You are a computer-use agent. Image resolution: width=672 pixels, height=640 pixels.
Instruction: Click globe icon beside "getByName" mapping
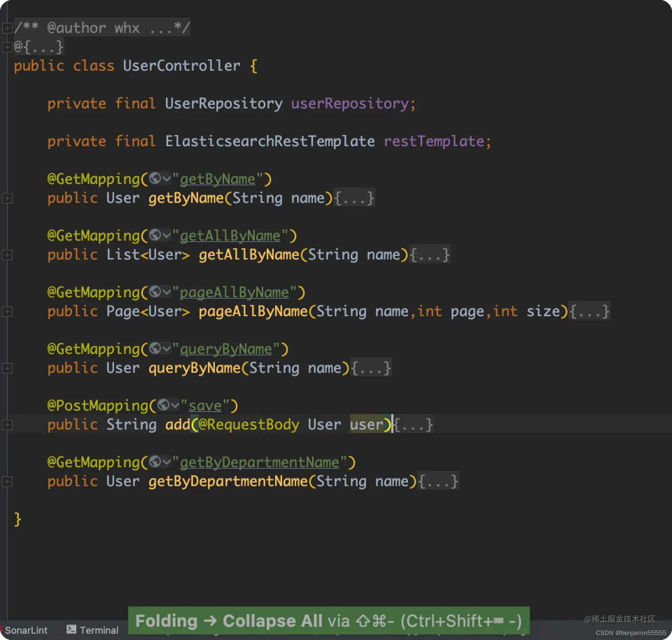pyautogui.click(x=155, y=179)
